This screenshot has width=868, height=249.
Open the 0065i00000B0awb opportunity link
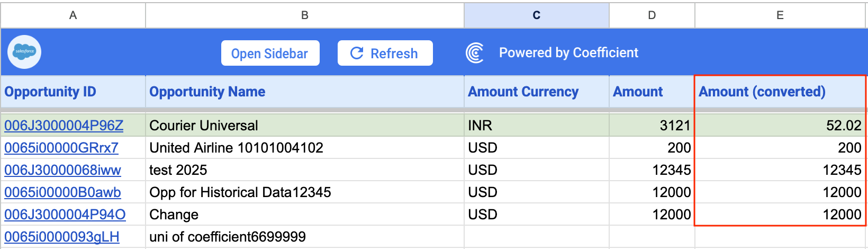[x=62, y=192]
